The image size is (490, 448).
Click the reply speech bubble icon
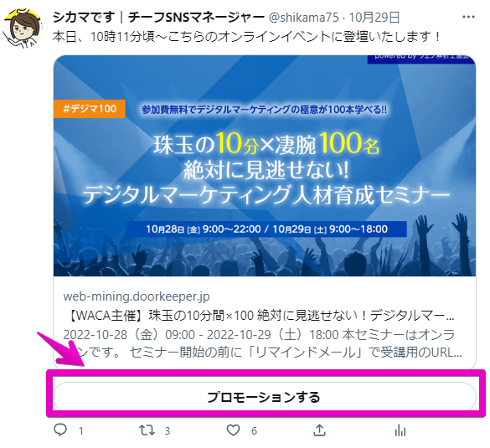60,430
